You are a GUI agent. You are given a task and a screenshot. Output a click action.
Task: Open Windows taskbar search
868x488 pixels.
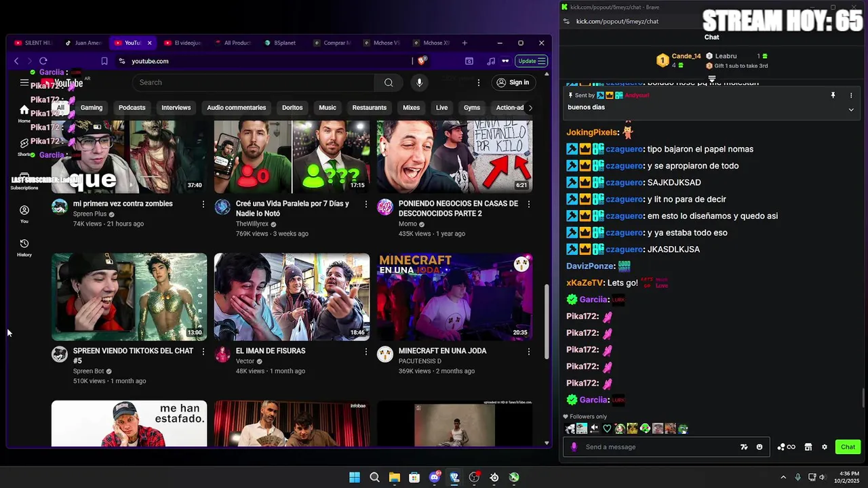point(374,478)
